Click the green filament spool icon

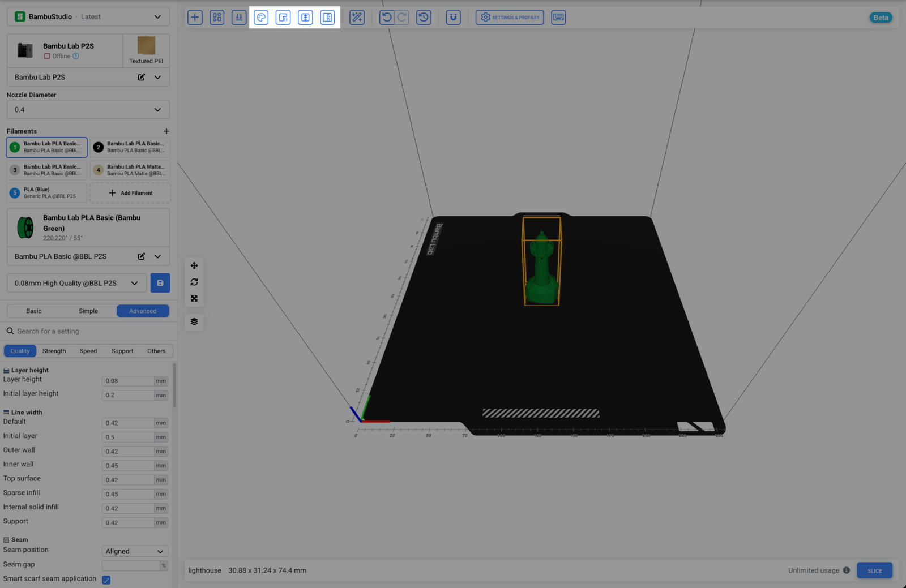(x=25, y=228)
